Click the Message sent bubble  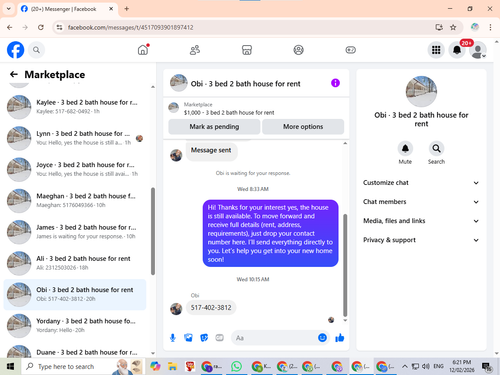pyautogui.click(x=211, y=151)
